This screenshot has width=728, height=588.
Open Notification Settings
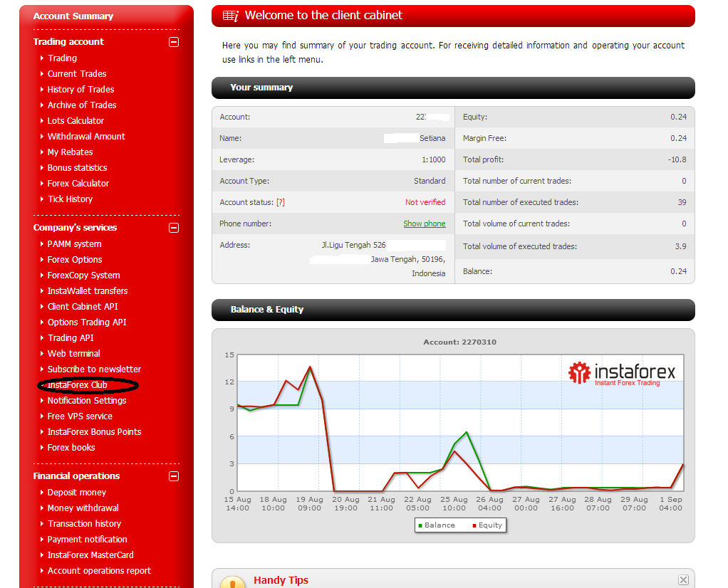(87, 401)
